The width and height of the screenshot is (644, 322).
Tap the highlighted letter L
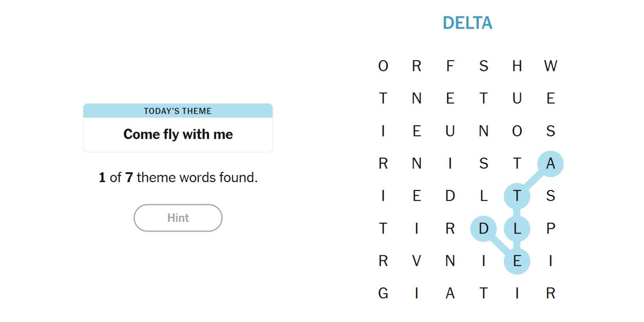[x=517, y=228]
